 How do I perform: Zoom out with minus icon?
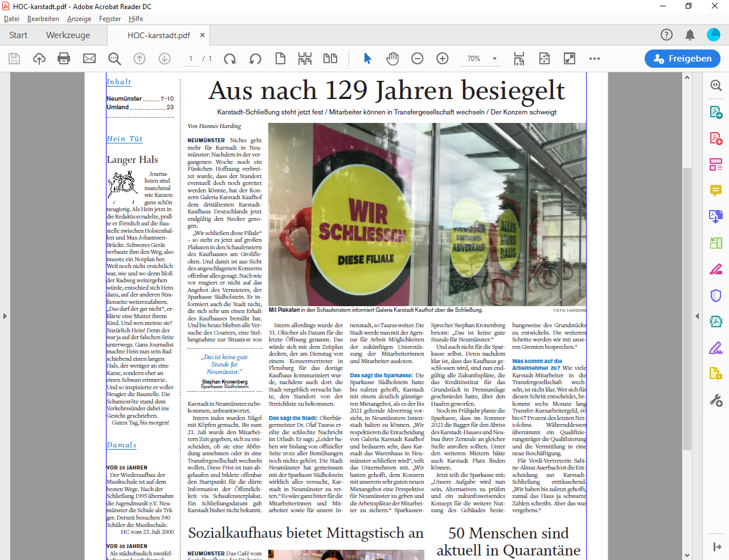pos(417,59)
